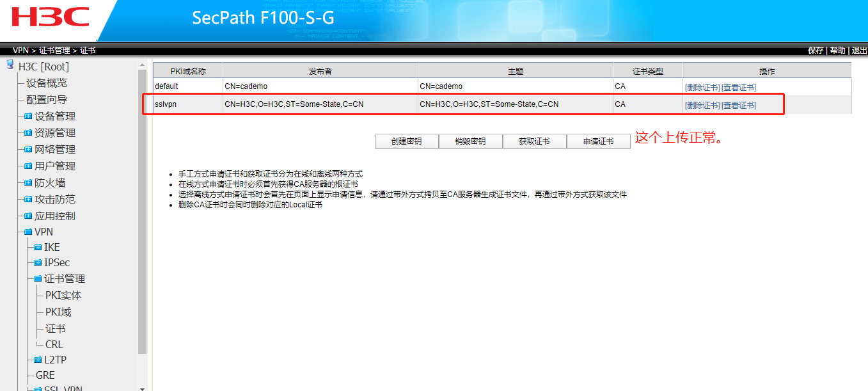
Task: Click the 证书类型 column header
Action: click(648, 71)
